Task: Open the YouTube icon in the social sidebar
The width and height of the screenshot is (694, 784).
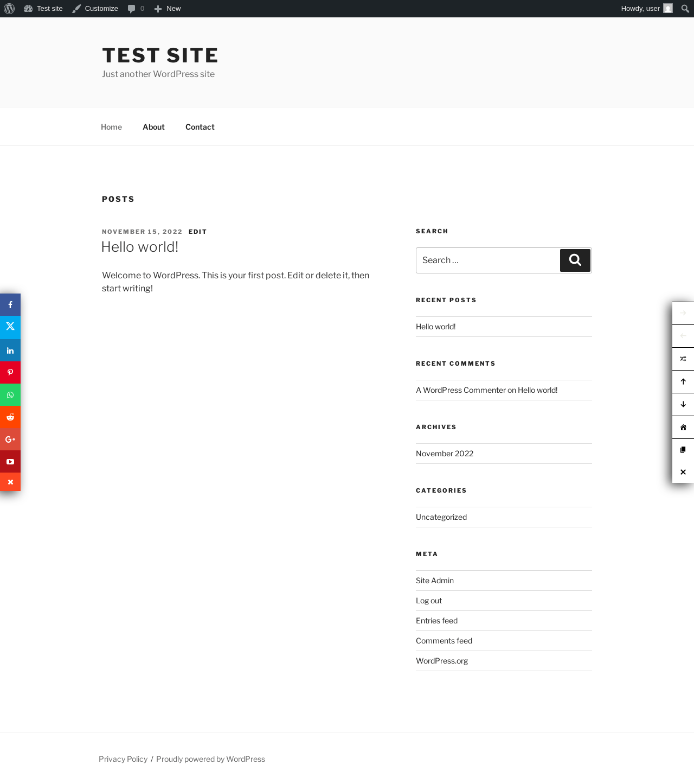Action: pos(10,462)
